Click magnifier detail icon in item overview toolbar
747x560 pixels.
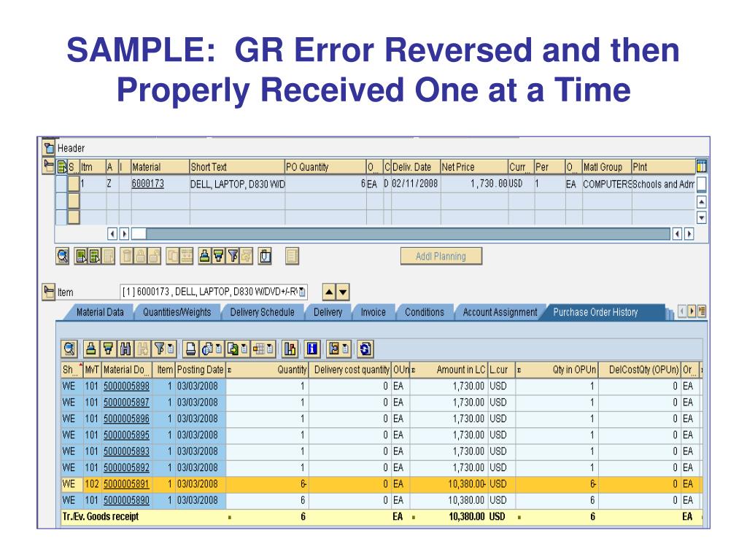(63, 256)
